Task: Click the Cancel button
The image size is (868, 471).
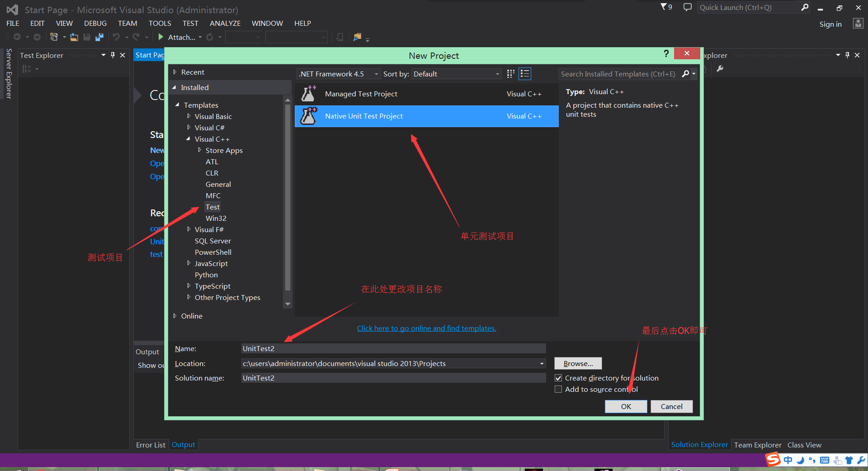Action: click(672, 406)
